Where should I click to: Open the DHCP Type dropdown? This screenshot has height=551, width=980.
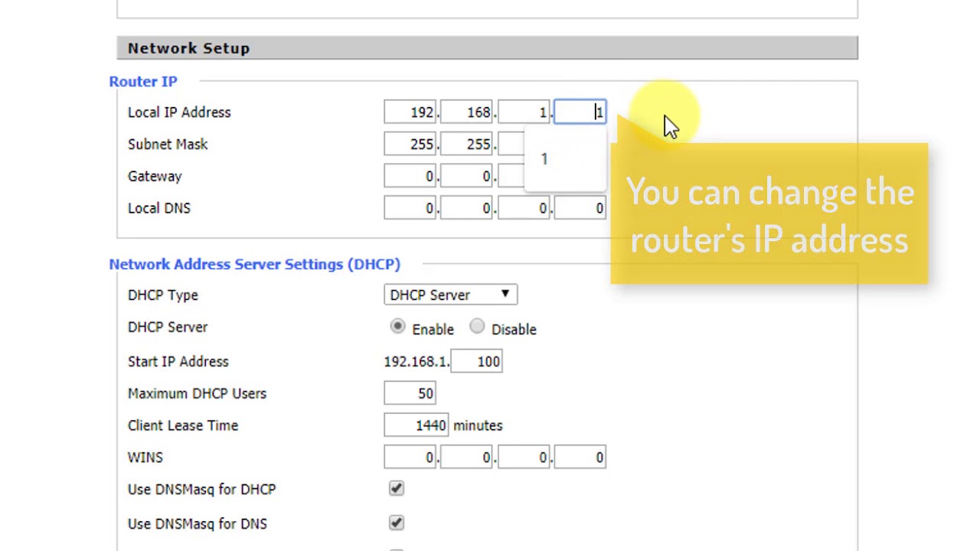[451, 295]
